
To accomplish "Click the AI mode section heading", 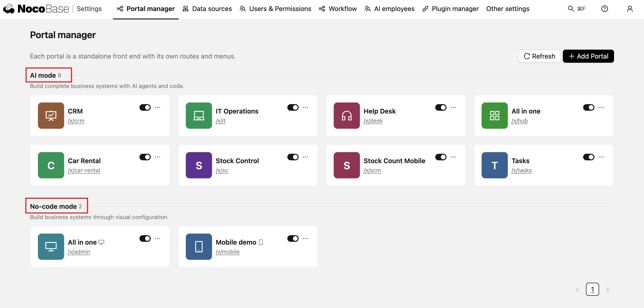I will click(43, 75).
